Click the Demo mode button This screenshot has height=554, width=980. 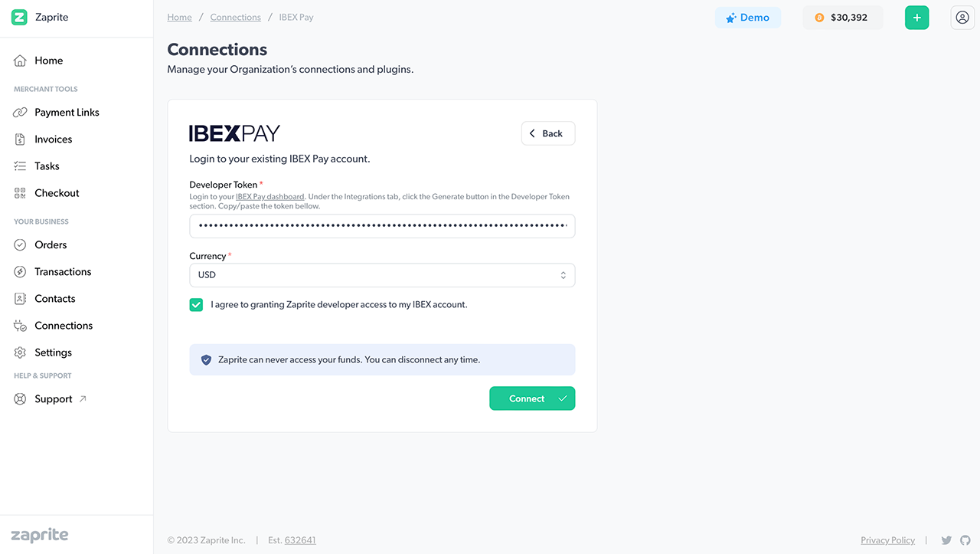[x=748, y=18]
